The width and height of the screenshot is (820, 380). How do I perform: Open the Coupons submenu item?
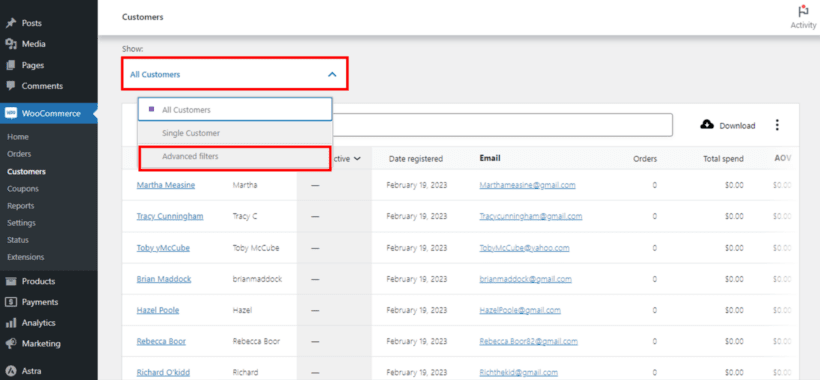[23, 189]
